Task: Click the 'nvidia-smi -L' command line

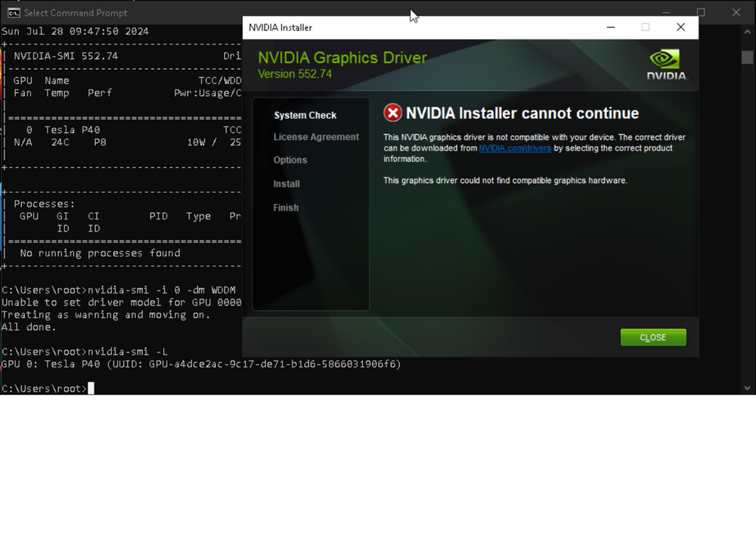Action: click(x=85, y=352)
